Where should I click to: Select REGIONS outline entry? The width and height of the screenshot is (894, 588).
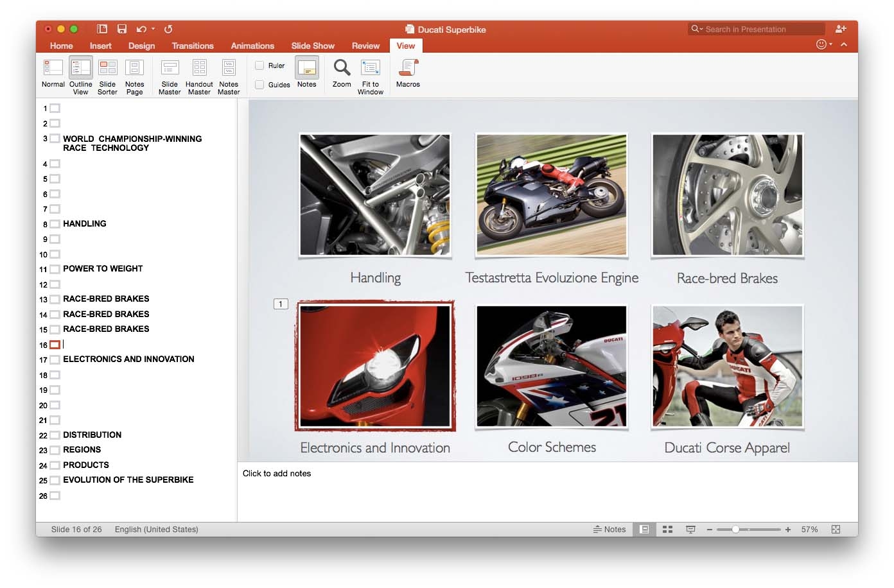[82, 450]
